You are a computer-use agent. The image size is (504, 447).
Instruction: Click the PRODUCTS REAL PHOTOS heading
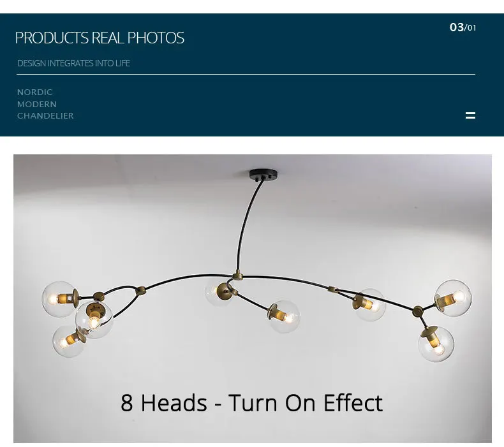[100, 38]
